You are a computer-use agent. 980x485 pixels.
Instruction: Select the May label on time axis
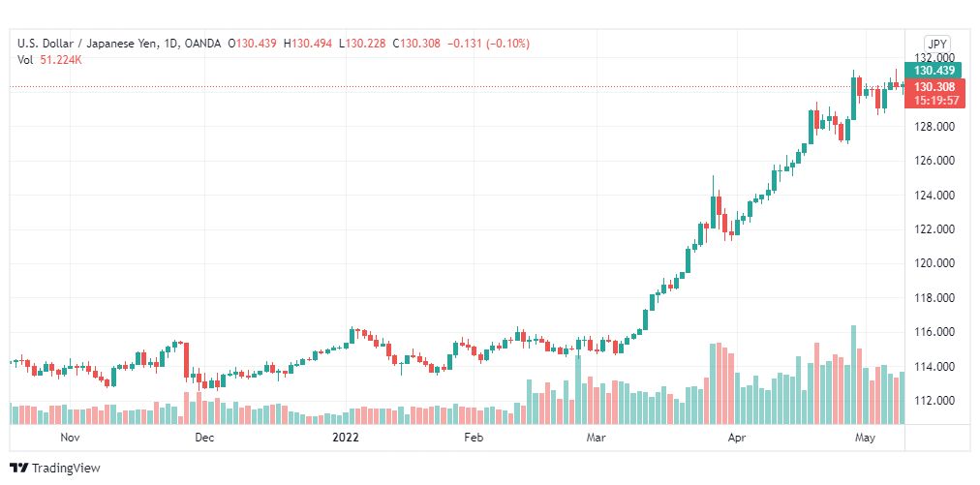coord(865,438)
